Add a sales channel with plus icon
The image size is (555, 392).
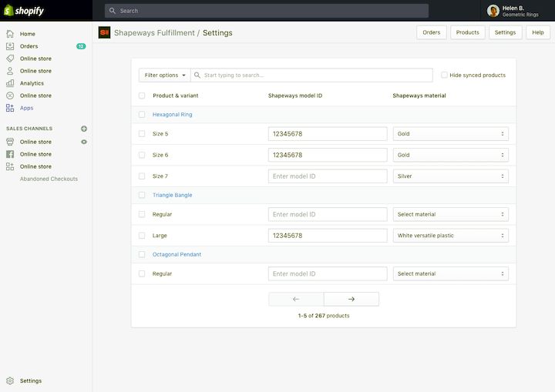click(84, 129)
